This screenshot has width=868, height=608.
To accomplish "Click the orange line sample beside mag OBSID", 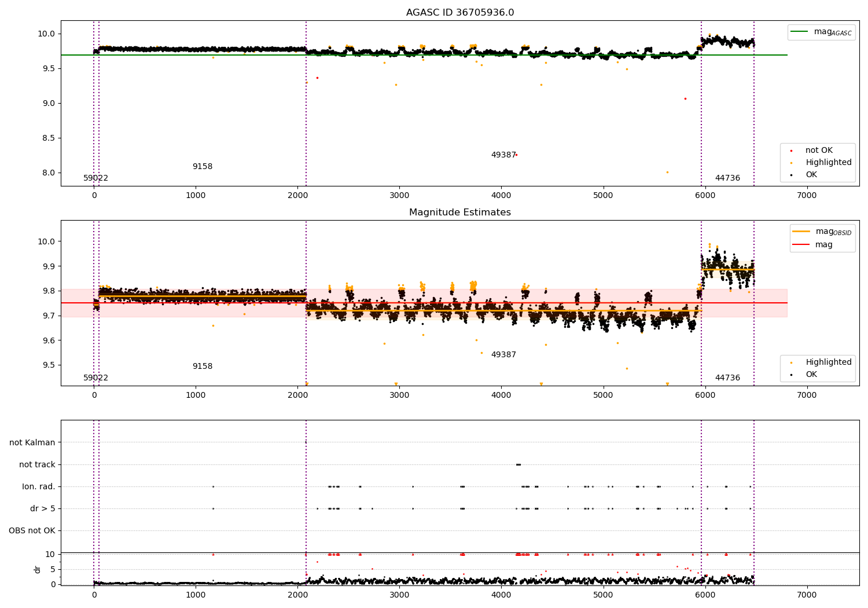I will tap(801, 232).
